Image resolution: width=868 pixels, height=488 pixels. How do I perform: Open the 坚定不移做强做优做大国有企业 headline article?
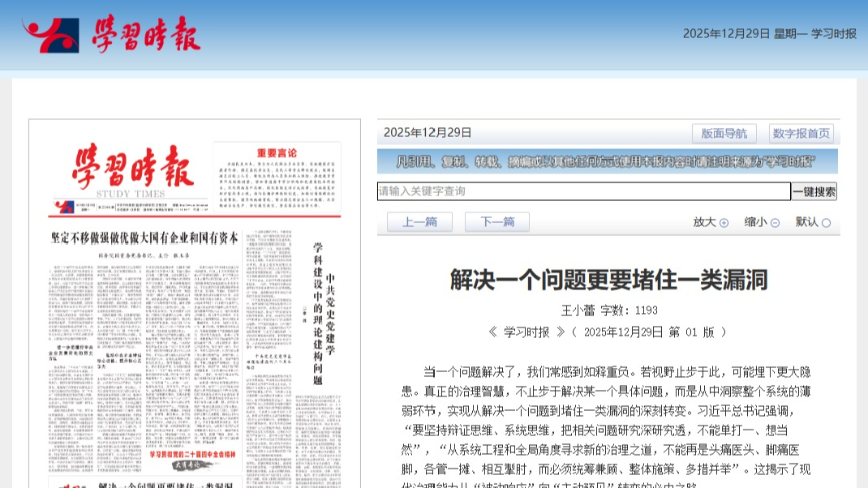144,238
